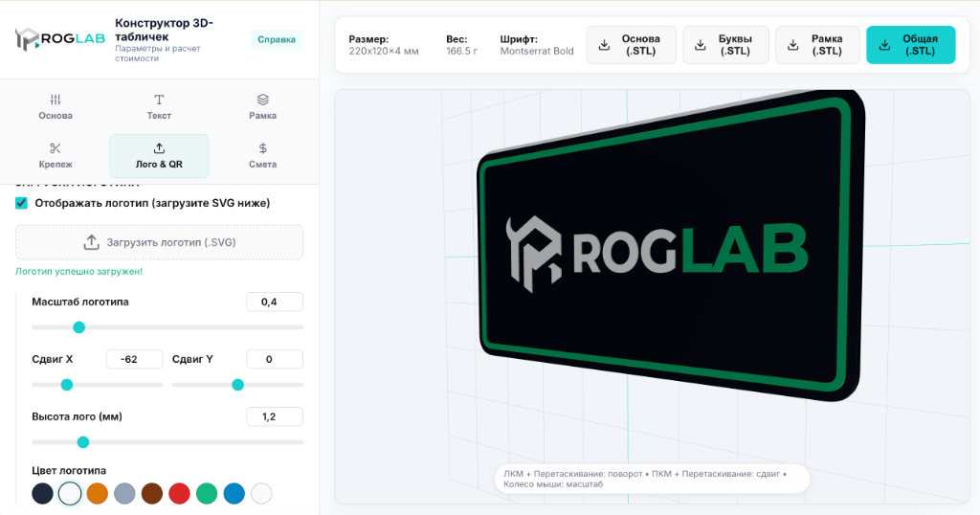
Task: Click the Высота лого slider handle
Action: pyautogui.click(x=83, y=442)
